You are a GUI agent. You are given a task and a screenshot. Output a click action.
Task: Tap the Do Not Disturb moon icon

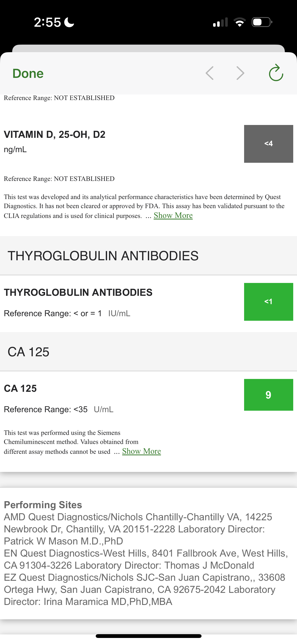[x=69, y=22]
